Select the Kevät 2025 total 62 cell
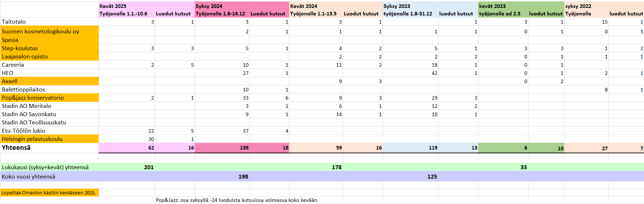The image size is (644, 204). click(127, 148)
